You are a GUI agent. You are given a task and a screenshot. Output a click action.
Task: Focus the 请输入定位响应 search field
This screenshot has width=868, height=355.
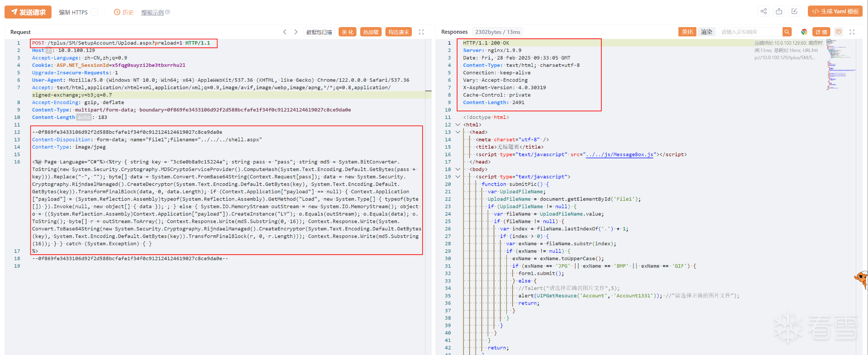coord(750,32)
